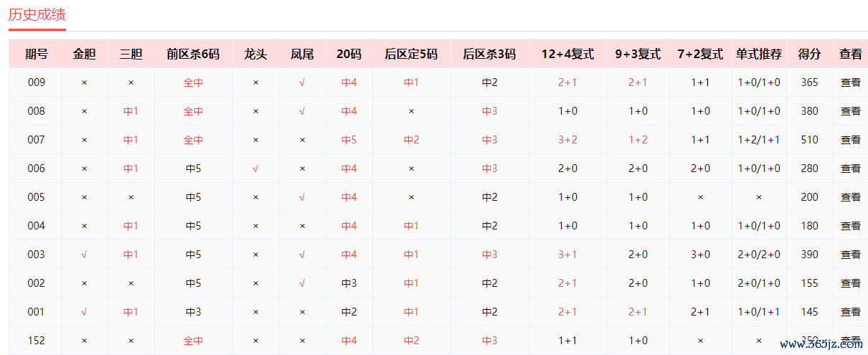This screenshot has width=868, height=355.
Task: Click the red check mark under 金胆 in row 003
Action: click(84, 255)
